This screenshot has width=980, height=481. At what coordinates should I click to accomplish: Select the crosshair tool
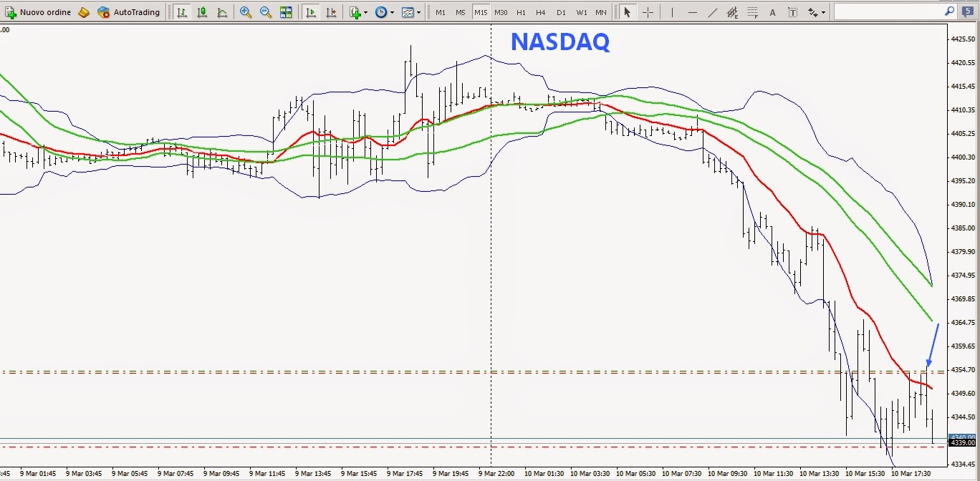pyautogui.click(x=648, y=12)
